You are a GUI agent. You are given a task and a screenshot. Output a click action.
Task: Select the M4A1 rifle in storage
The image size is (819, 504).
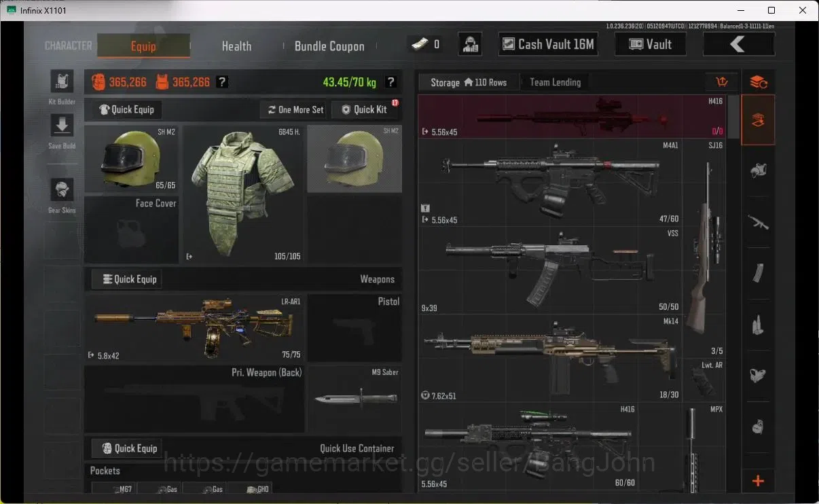pos(550,182)
